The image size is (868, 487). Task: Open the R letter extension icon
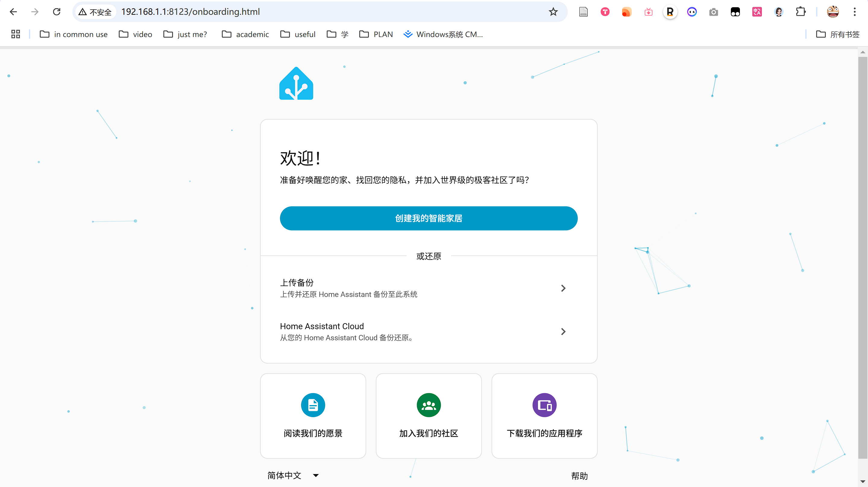670,12
